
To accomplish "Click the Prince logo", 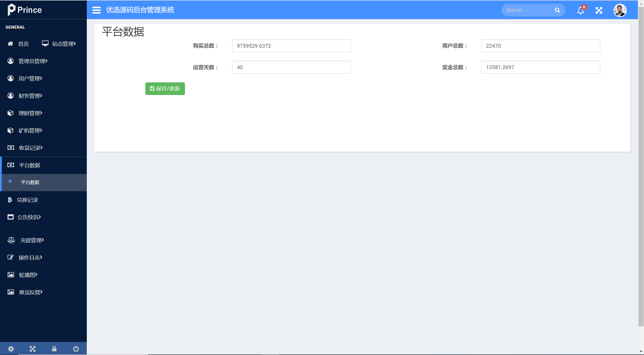I will (x=25, y=10).
